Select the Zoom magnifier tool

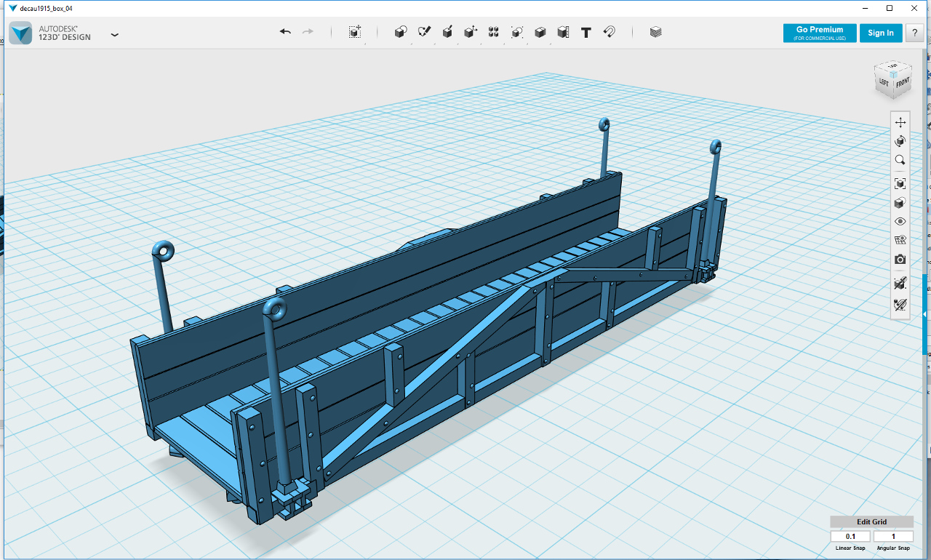(x=900, y=160)
